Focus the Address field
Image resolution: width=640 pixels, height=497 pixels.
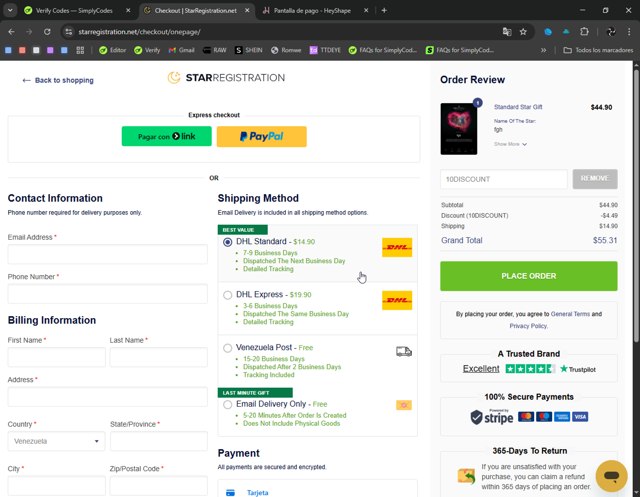point(107,397)
